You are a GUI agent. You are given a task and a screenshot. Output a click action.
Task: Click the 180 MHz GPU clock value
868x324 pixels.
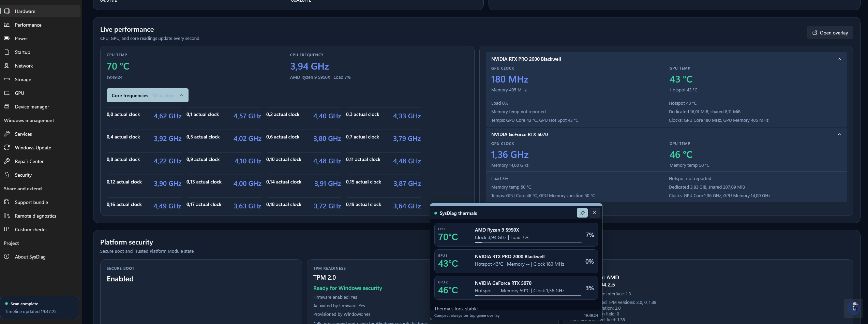tap(509, 79)
